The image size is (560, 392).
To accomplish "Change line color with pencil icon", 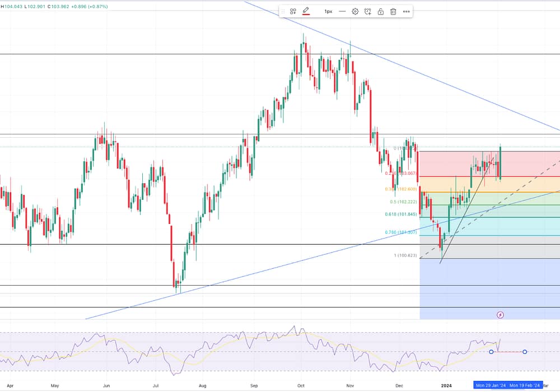I will pyautogui.click(x=306, y=11).
